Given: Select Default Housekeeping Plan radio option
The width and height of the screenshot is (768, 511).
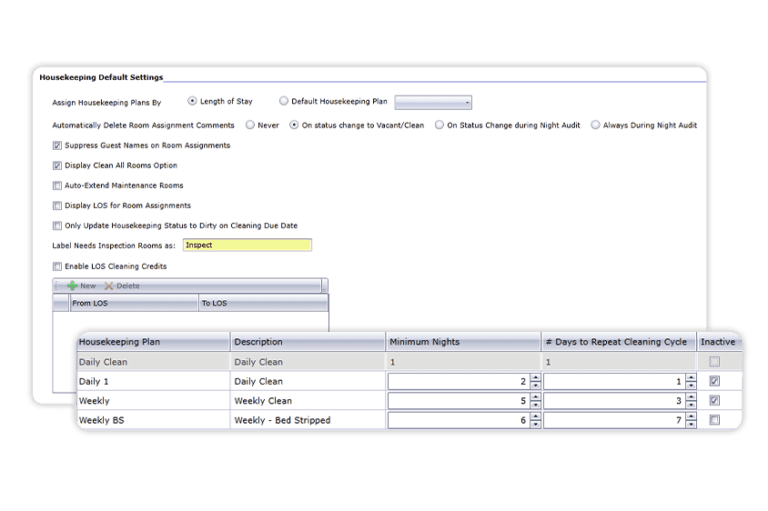Looking at the screenshot, I should (284, 101).
